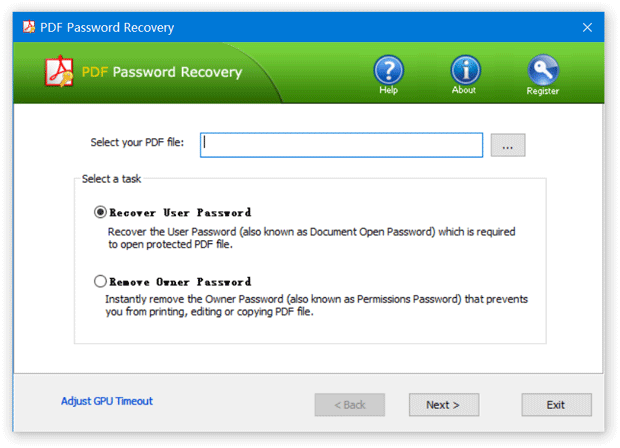Click the < Back button

tap(350, 405)
